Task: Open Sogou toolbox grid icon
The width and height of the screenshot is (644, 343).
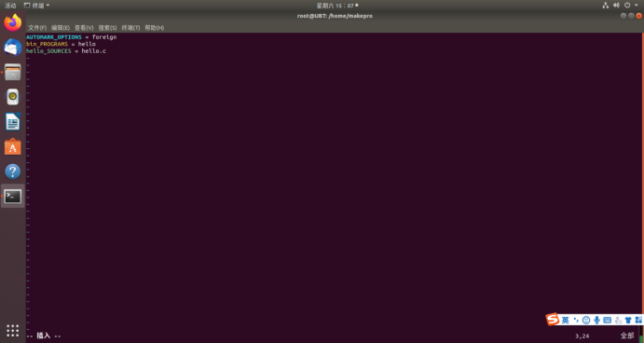Action: (638, 320)
